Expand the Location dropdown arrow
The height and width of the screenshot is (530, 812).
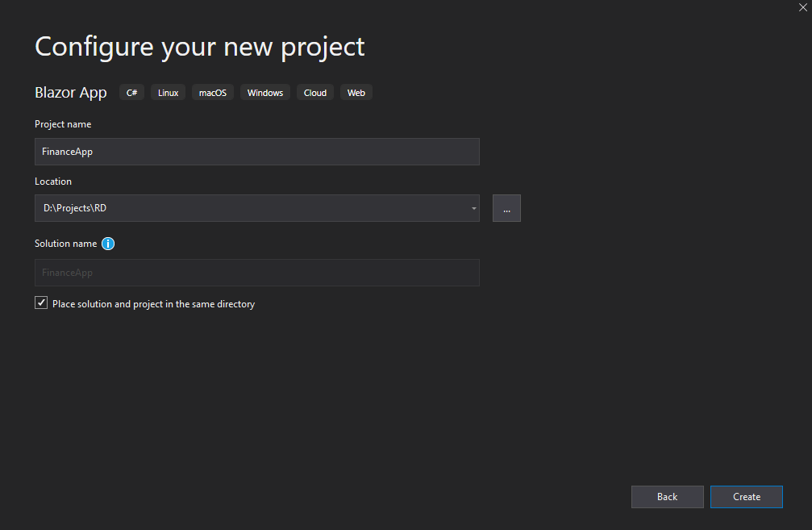[473, 209]
